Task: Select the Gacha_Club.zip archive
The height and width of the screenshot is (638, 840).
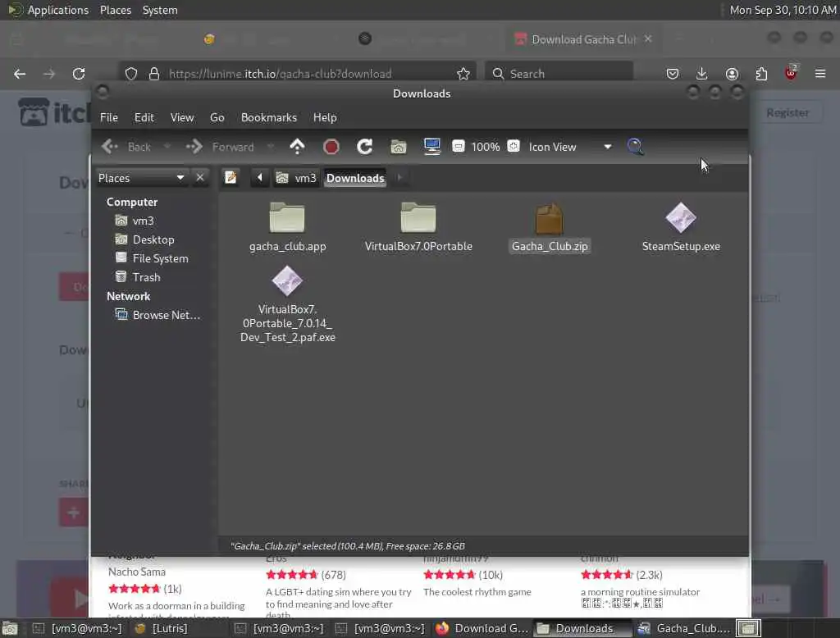Action: click(550, 227)
